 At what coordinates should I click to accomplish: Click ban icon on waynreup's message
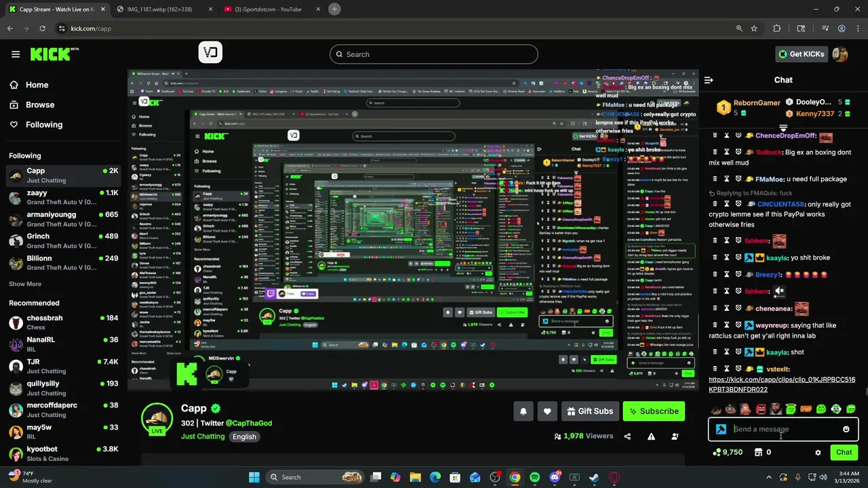[738, 325]
